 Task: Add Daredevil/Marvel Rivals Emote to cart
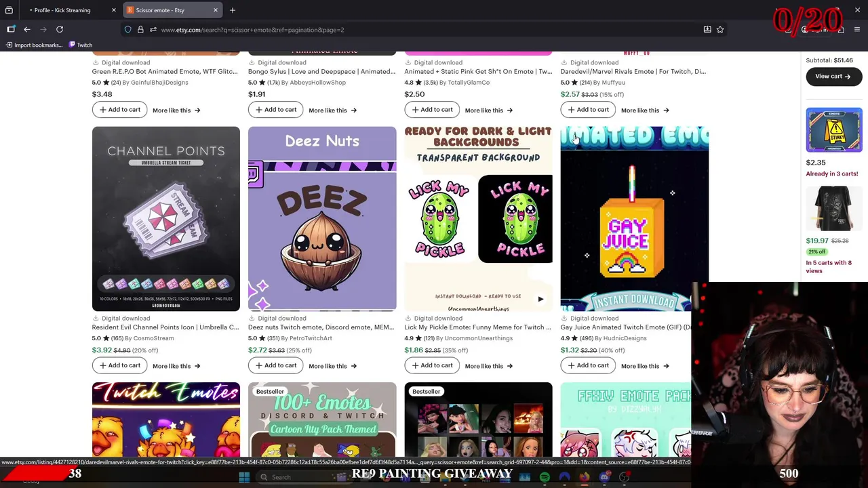[588, 110]
